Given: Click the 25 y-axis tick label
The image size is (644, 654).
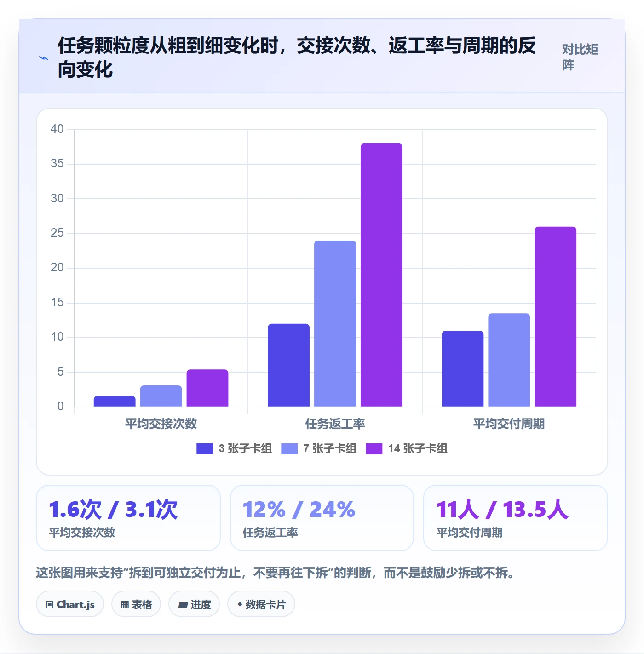Looking at the screenshot, I should pyautogui.click(x=57, y=233).
